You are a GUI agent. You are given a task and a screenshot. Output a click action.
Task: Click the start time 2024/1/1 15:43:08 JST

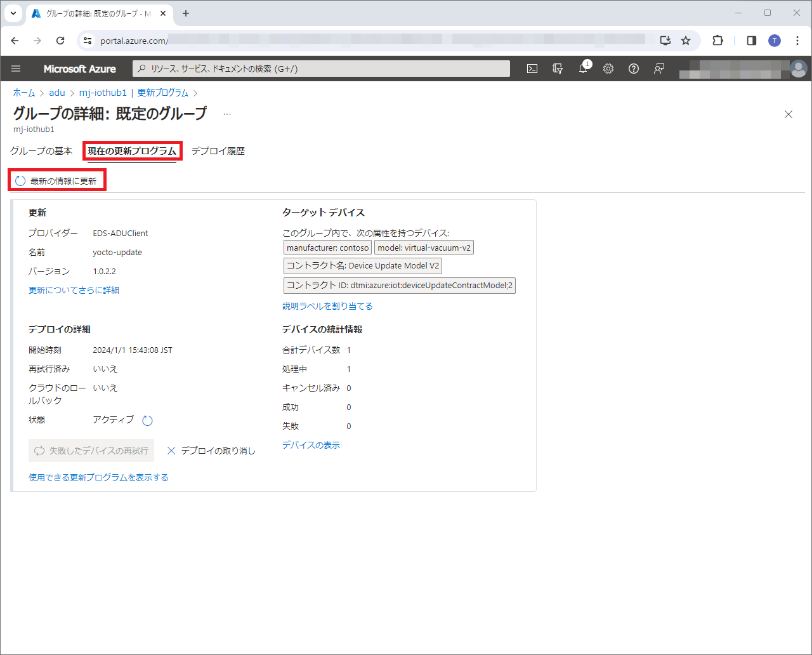133,350
